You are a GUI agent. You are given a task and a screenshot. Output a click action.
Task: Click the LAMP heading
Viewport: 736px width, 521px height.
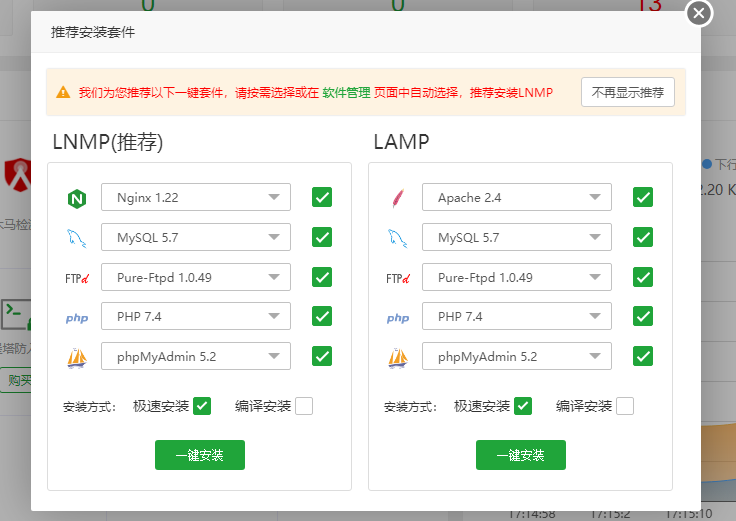click(x=401, y=142)
